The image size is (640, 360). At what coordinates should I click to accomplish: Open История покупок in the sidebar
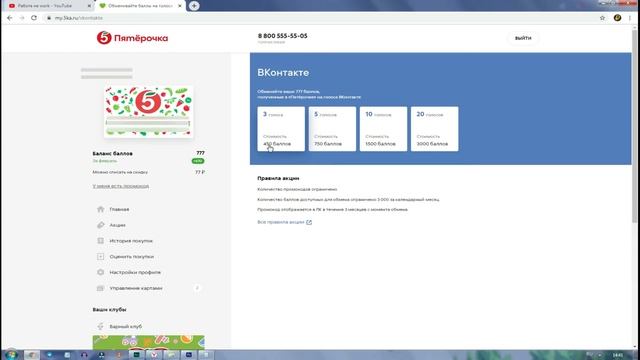tap(131, 241)
